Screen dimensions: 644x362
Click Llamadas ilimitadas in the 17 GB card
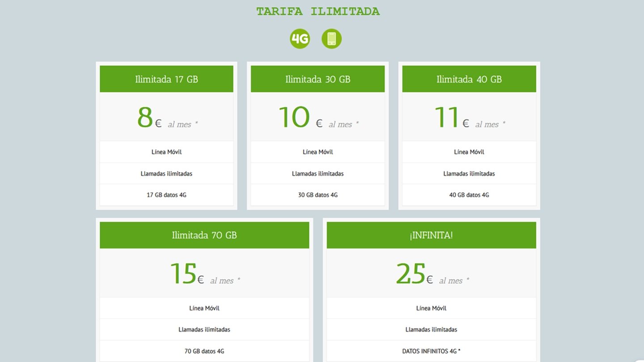tap(166, 173)
